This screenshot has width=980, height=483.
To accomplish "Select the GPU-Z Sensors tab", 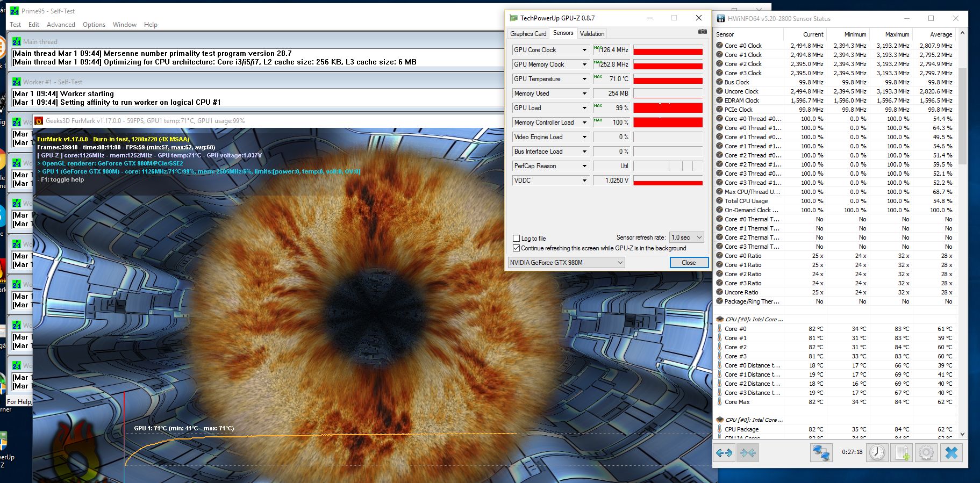I will [563, 33].
